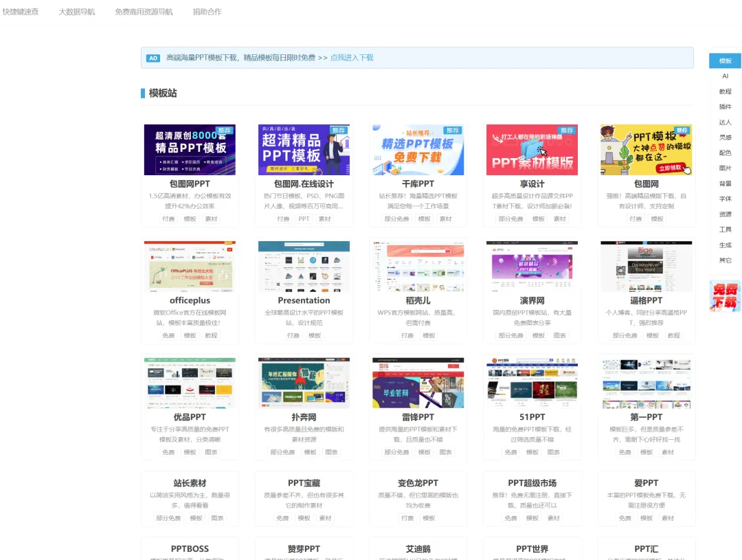Open the 千库PPT thumbnail image
742x560 pixels.
pyautogui.click(x=418, y=150)
